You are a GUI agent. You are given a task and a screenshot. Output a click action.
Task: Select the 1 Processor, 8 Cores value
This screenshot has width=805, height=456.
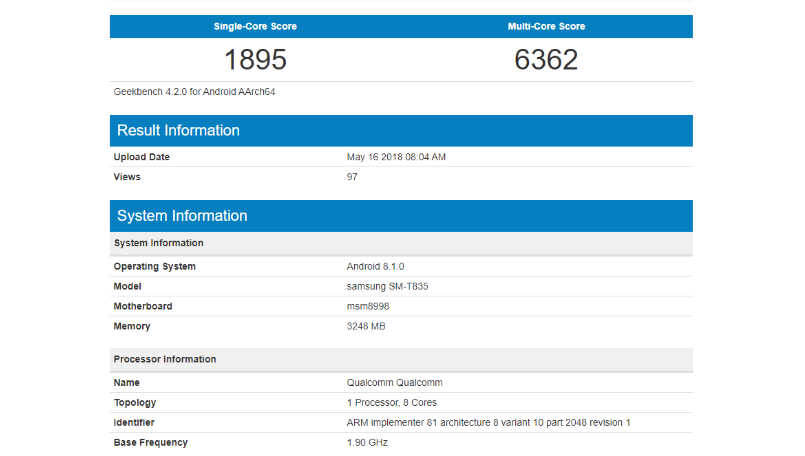(x=392, y=403)
